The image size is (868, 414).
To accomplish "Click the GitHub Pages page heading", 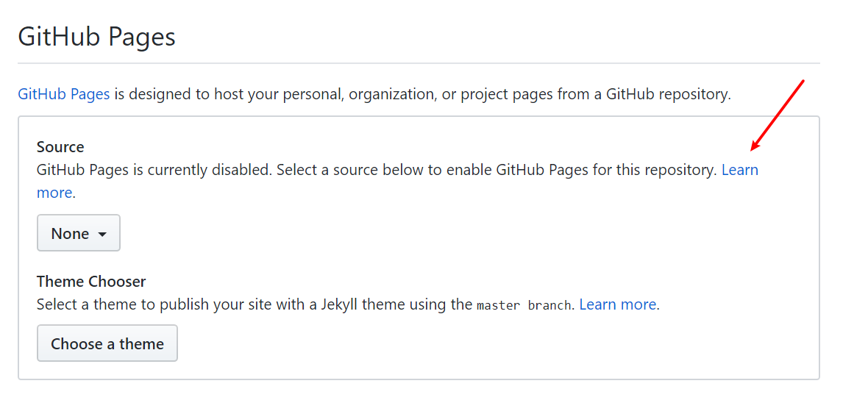I will coord(96,37).
